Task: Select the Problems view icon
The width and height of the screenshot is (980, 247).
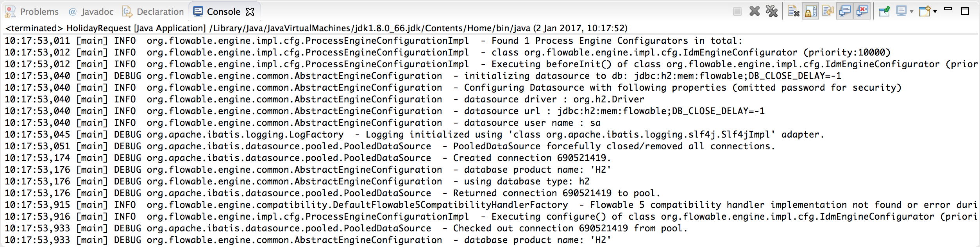Action: [x=11, y=11]
